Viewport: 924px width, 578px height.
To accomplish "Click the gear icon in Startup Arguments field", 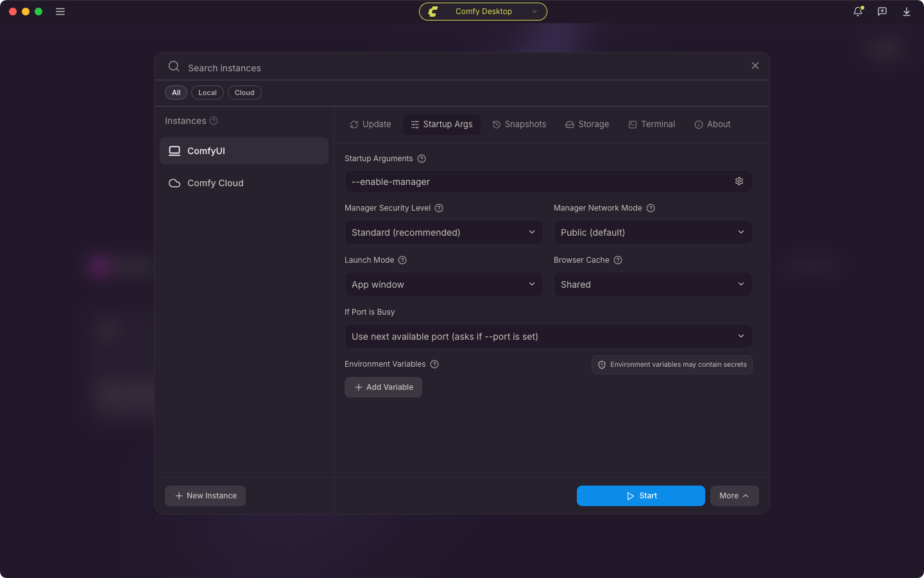I will pyautogui.click(x=739, y=182).
